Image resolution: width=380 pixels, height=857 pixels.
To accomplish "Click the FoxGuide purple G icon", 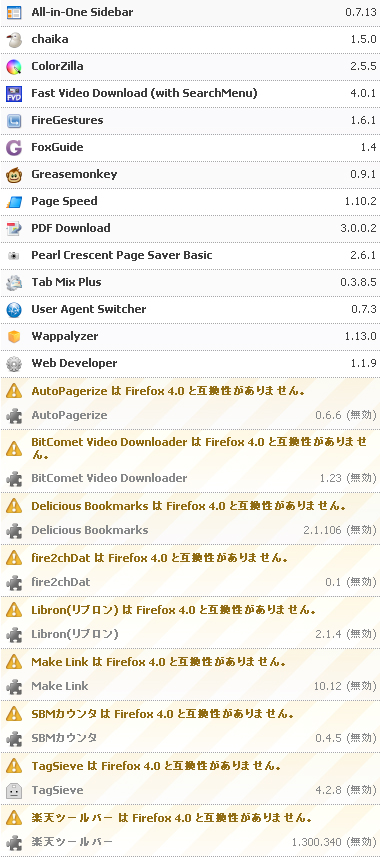I will (14, 148).
